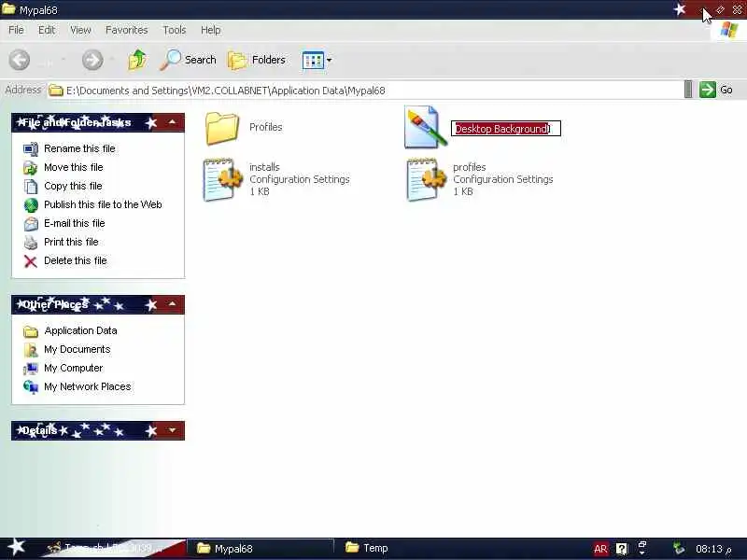Click Delete this file
This screenshot has height=560, width=747.
click(x=76, y=260)
